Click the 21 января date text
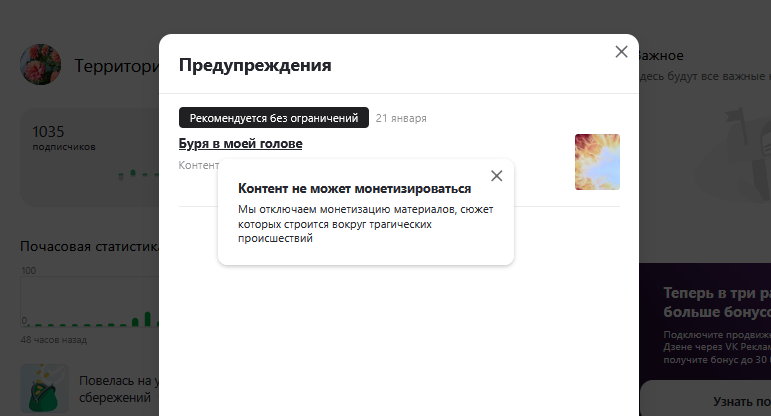 coord(401,119)
